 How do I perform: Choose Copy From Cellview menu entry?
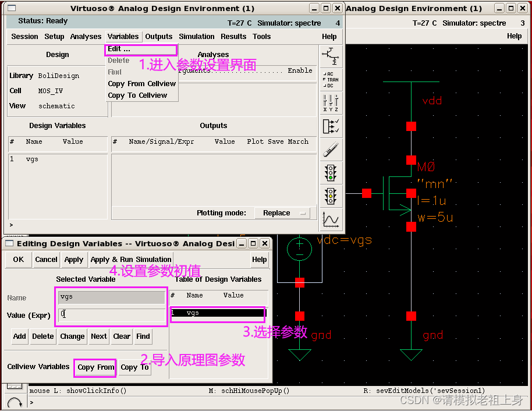coord(142,84)
